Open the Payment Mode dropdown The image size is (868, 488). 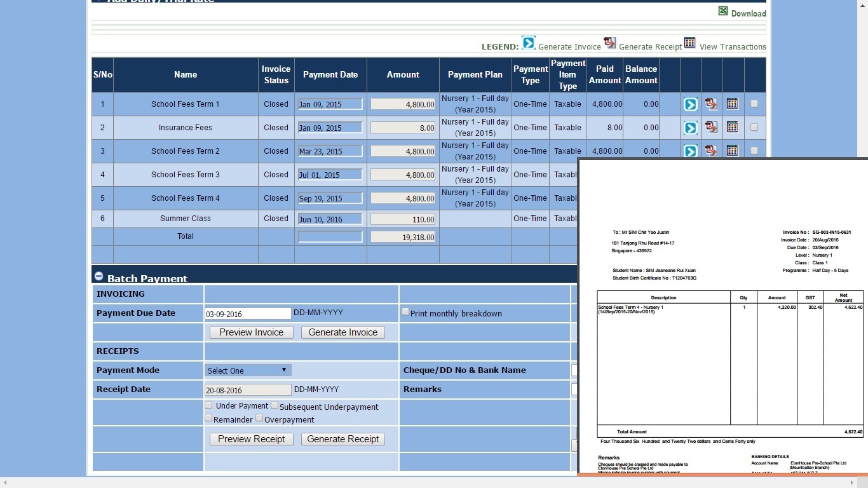pos(248,370)
